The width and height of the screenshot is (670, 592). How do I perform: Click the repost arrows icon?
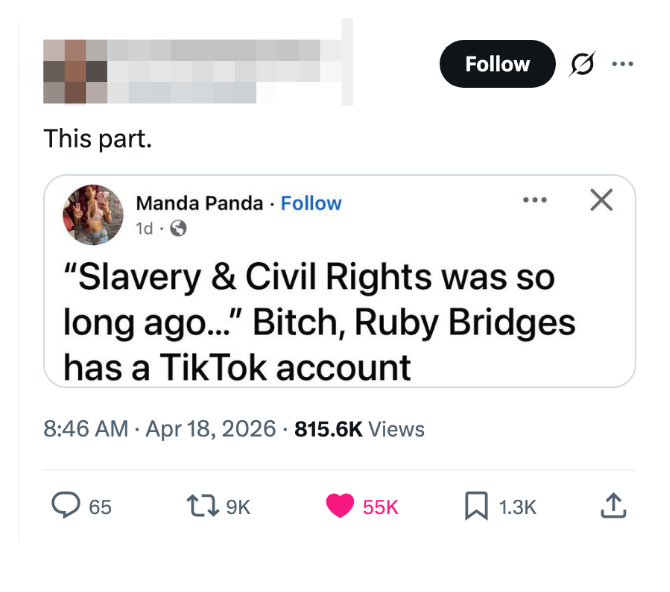(205, 507)
